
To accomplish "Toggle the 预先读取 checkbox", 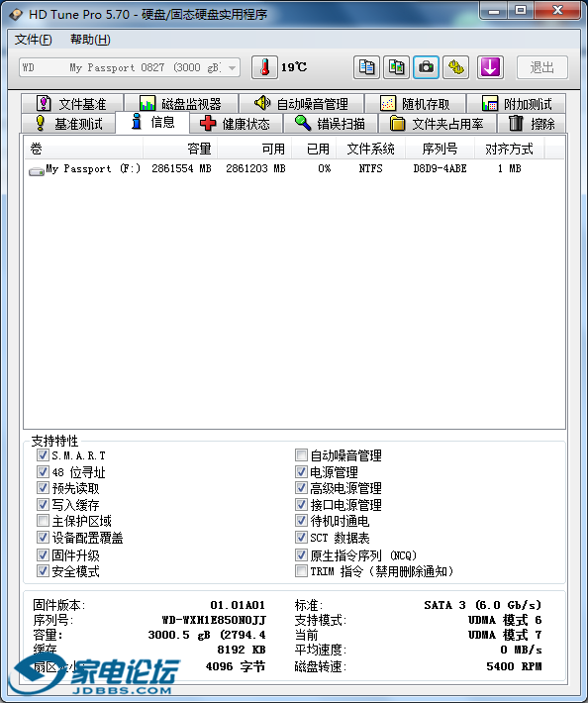I will (x=43, y=488).
